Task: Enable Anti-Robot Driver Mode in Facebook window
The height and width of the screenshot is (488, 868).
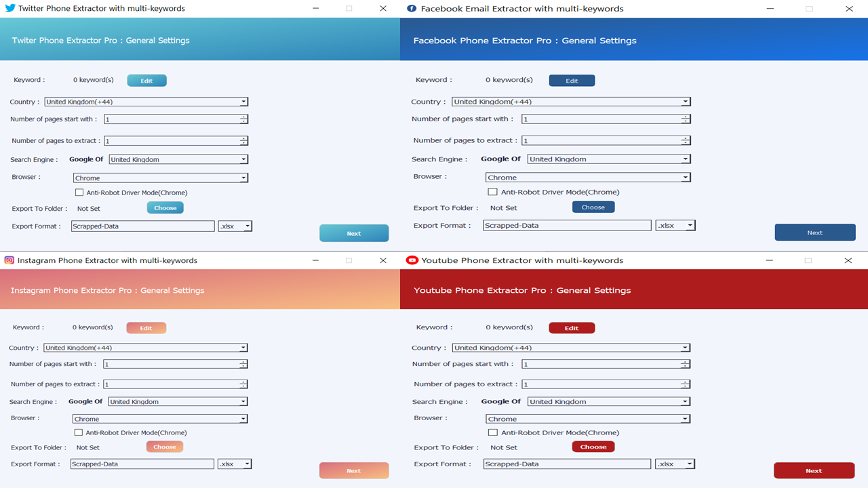Action: [493, 192]
